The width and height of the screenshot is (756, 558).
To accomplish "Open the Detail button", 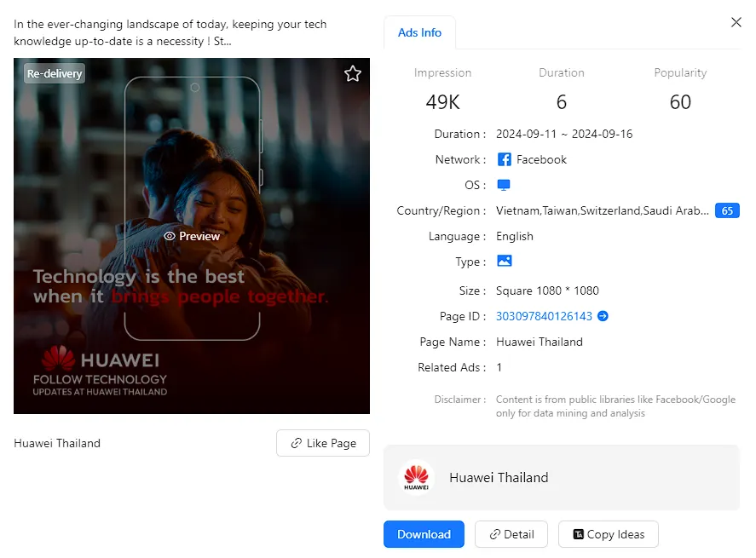I will pos(511,534).
